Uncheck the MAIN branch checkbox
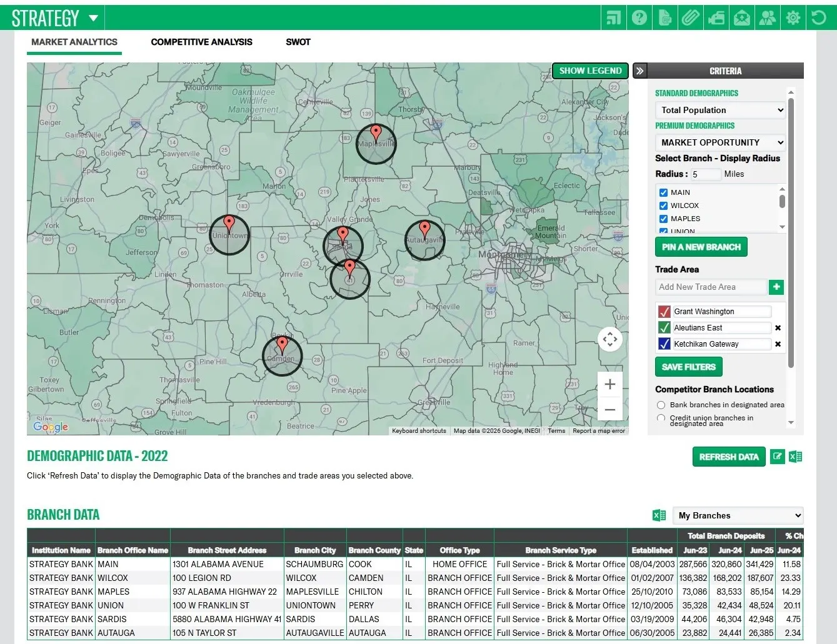Screen dimensions: 837x644 [664, 192]
